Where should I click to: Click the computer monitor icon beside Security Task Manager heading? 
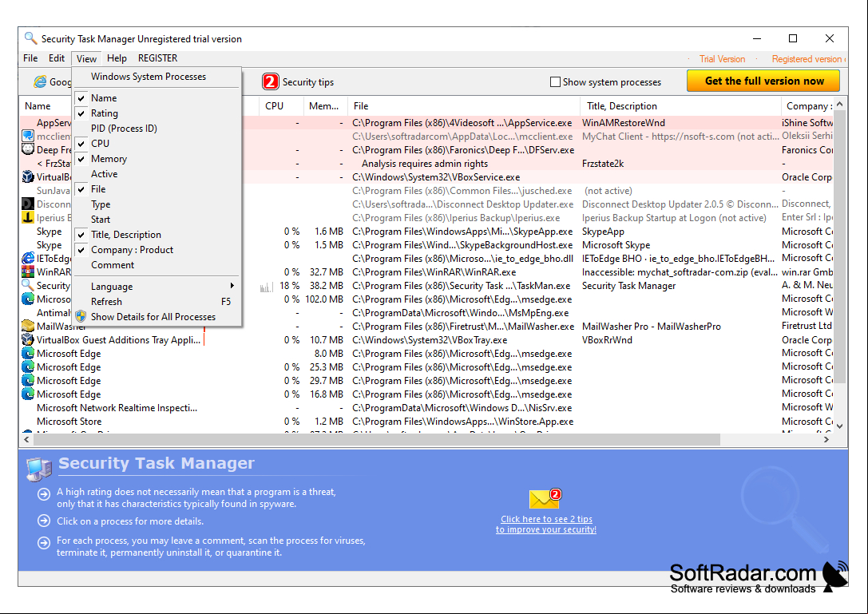point(39,469)
